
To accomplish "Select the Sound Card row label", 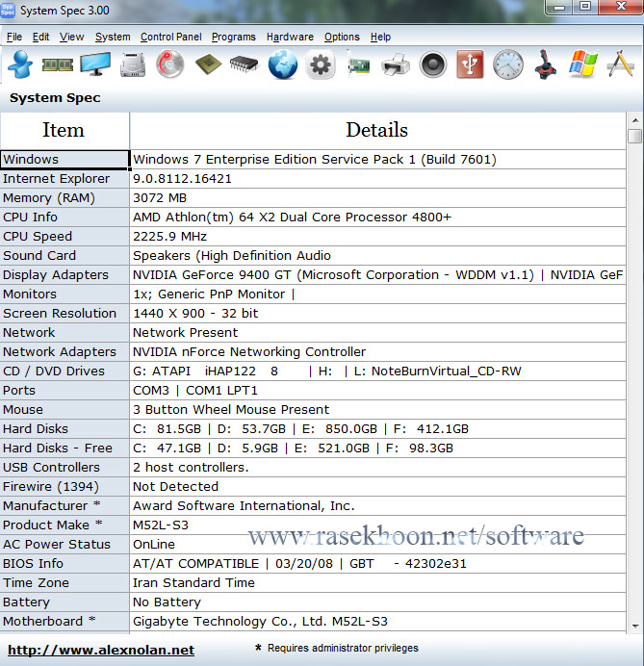I will pyautogui.click(x=64, y=256).
